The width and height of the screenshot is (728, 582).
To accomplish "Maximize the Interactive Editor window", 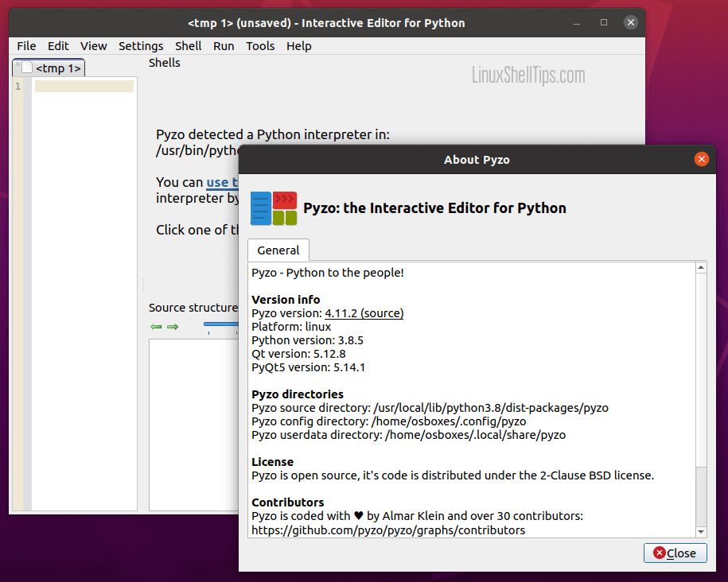I will pos(604,22).
